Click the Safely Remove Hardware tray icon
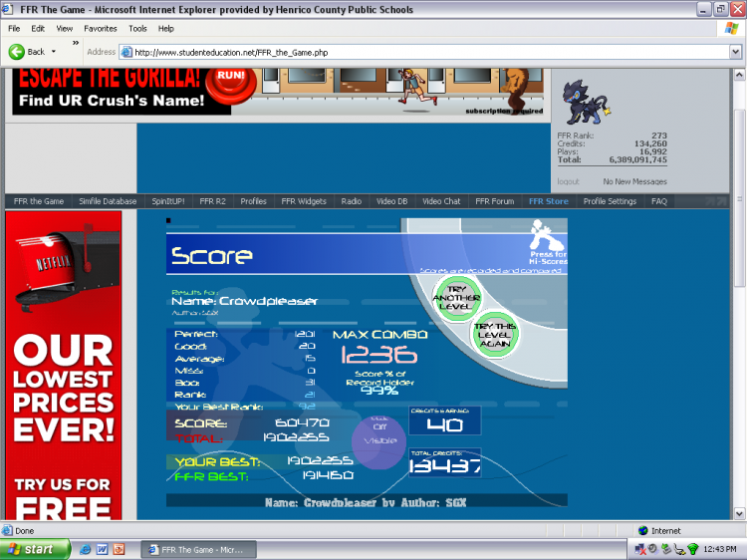This screenshot has width=747, height=560. [x=666, y=549]
